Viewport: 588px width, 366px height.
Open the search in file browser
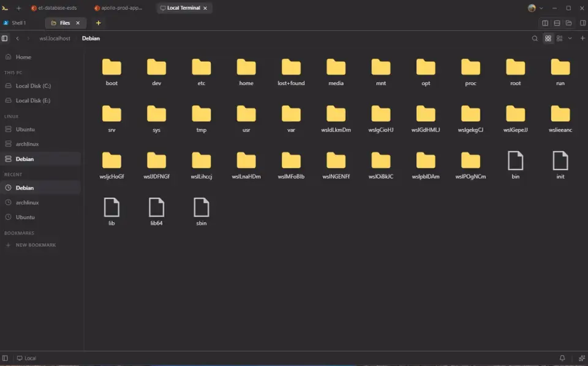(535, 38)
